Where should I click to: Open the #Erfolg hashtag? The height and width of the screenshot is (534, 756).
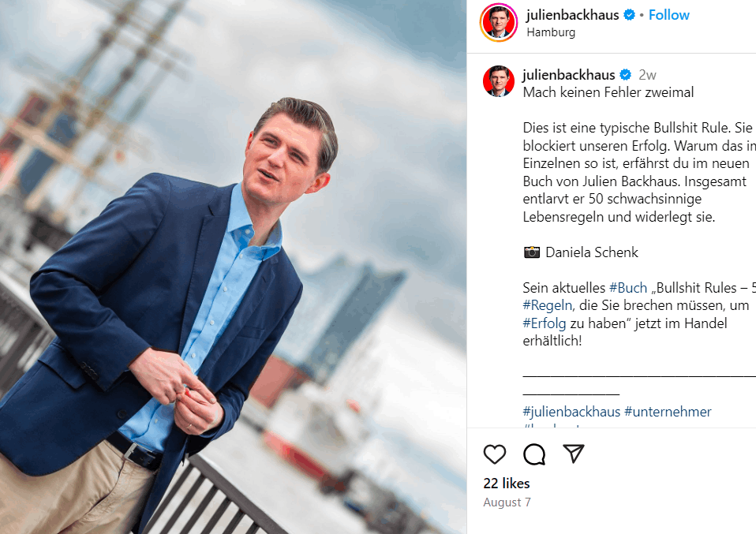point(545,323)
